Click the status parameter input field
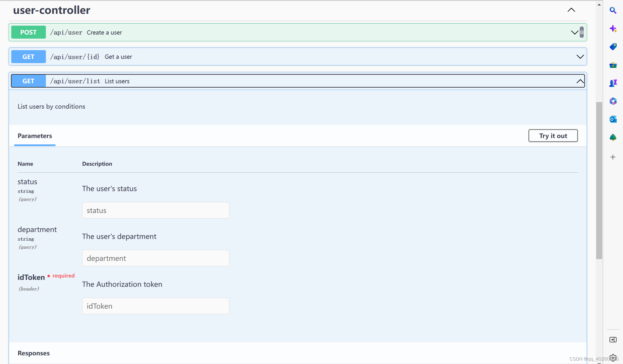The image size is (623, 364). coord(155,210)
